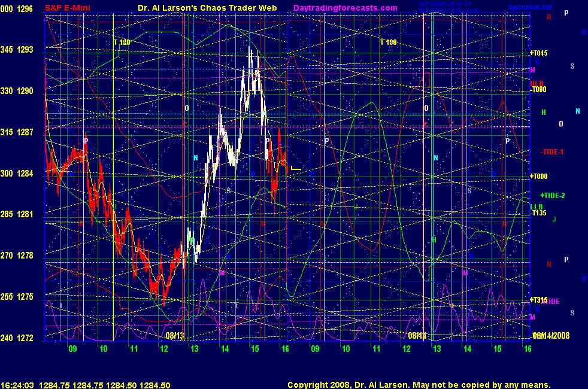
Task: Click the green "J" letter in right margin
Action: coord(554,219)
